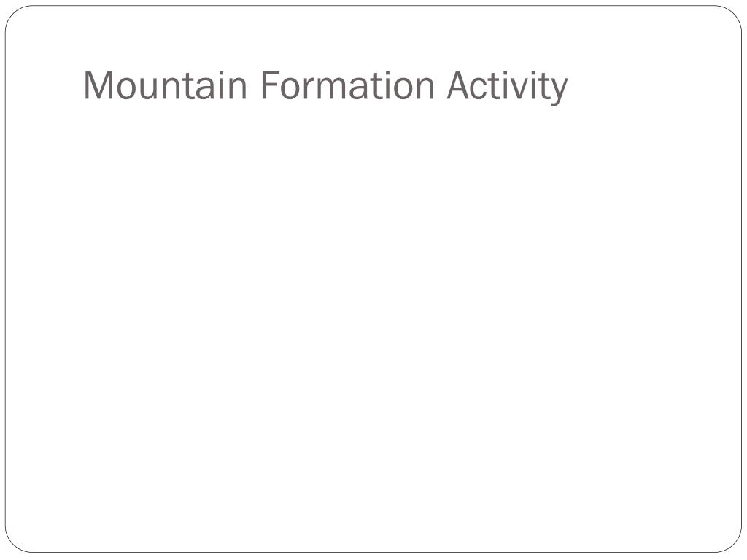747x560 pixels.
Task: Click the rounded top-left corner of slide border
Action: pos(13,13)
